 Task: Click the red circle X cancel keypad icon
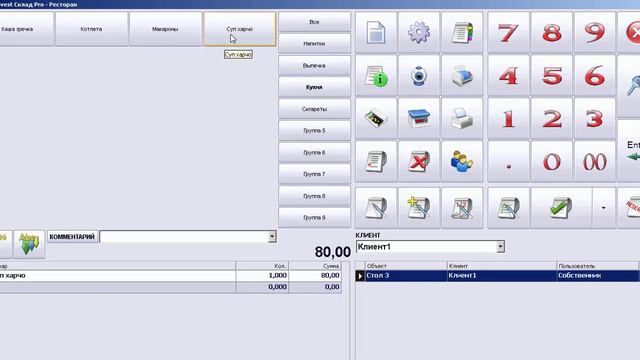point(629,32)
